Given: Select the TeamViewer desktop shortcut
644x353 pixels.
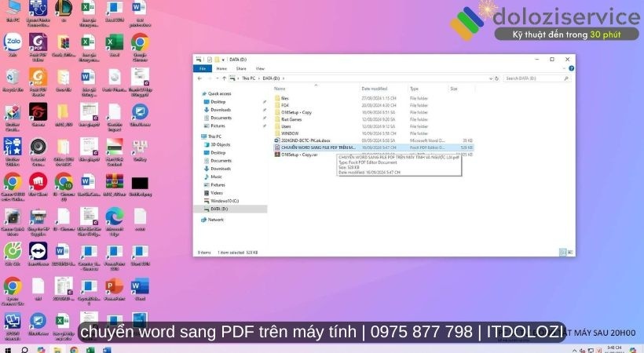Looking at the screenshot, I should [x=38, y=254].
